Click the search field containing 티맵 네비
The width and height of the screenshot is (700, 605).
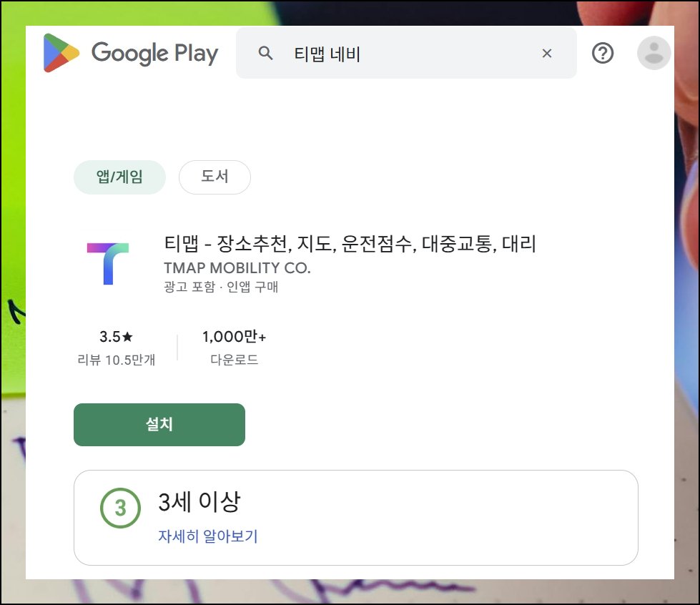tap(406, 53)
